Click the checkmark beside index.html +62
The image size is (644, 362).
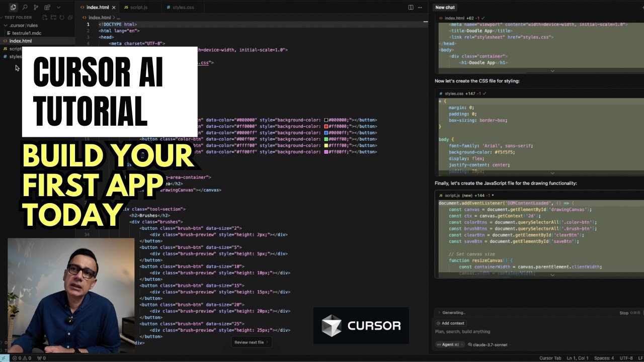tap(482, 18)
